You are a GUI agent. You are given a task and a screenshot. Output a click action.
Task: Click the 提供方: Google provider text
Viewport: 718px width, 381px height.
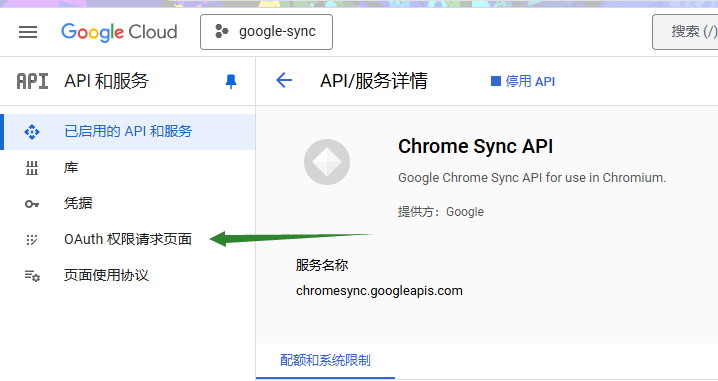coord(441,212)
